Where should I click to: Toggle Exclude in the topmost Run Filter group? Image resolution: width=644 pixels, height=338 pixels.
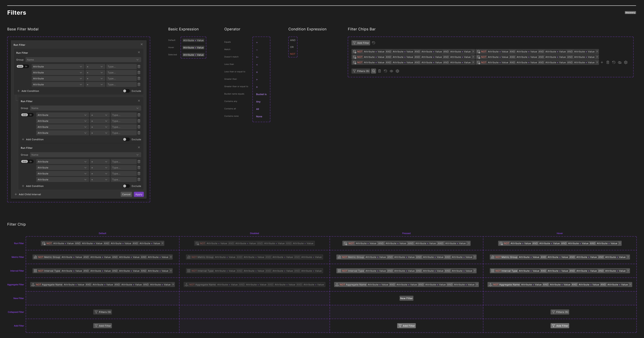coord(126,91)
